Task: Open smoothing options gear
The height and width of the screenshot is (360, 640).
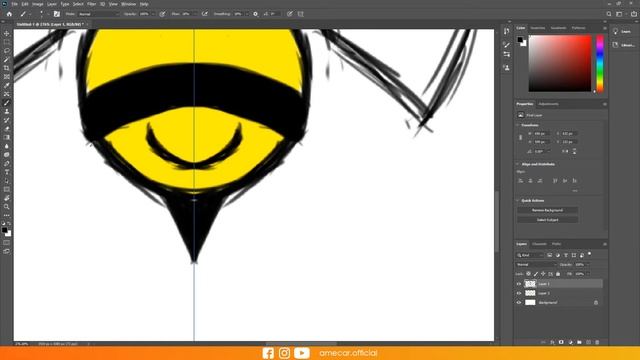Action: point(256,14)
